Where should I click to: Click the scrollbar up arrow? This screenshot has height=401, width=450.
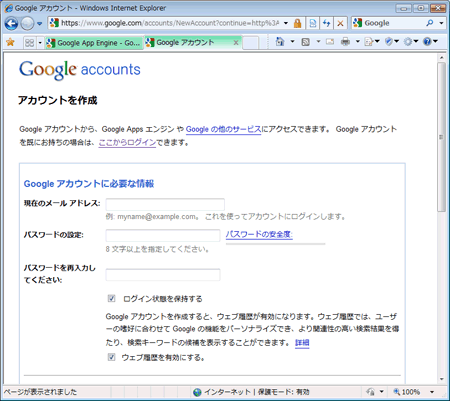click(x=442, y=57)
